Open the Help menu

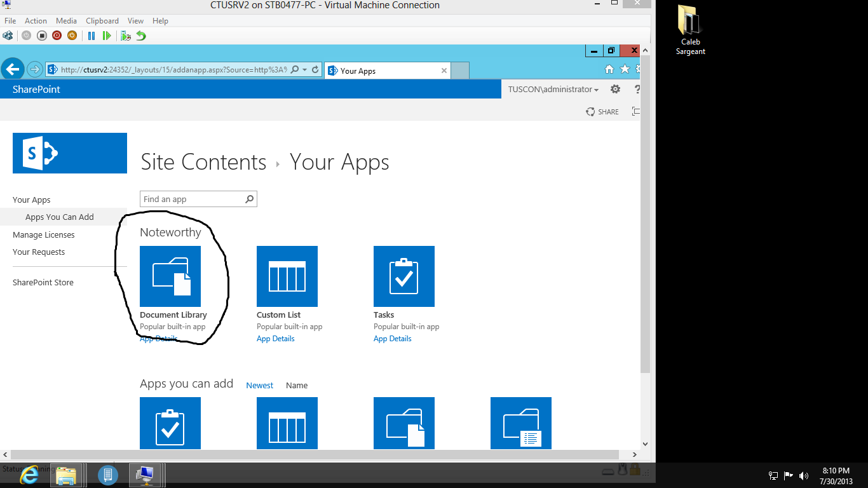coord(160,21)
